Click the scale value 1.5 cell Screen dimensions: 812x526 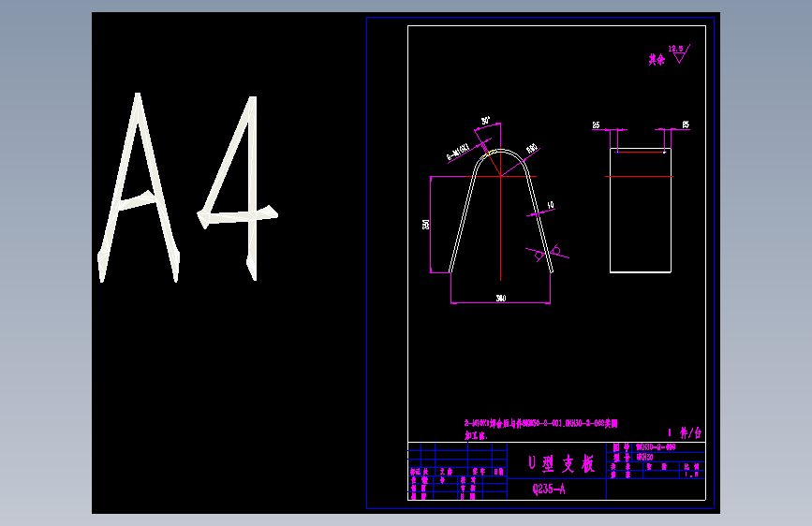tap(691, 474)
